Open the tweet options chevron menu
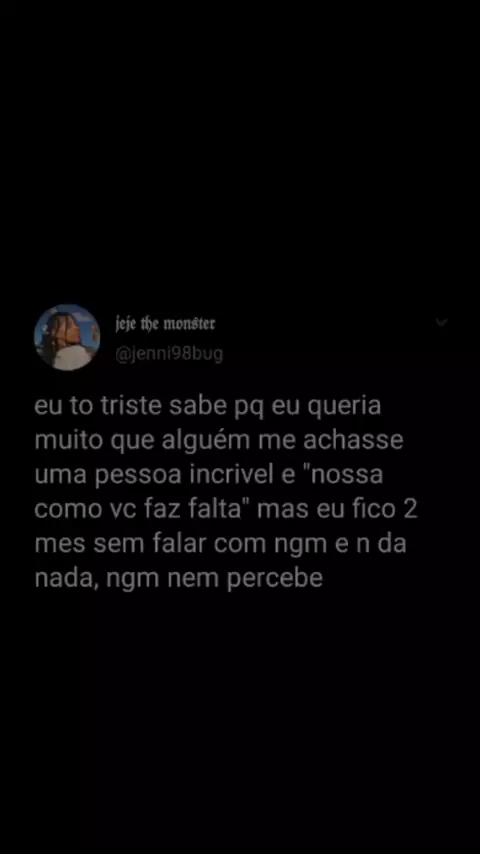This screenshot has height=854, width=480. 441,323
